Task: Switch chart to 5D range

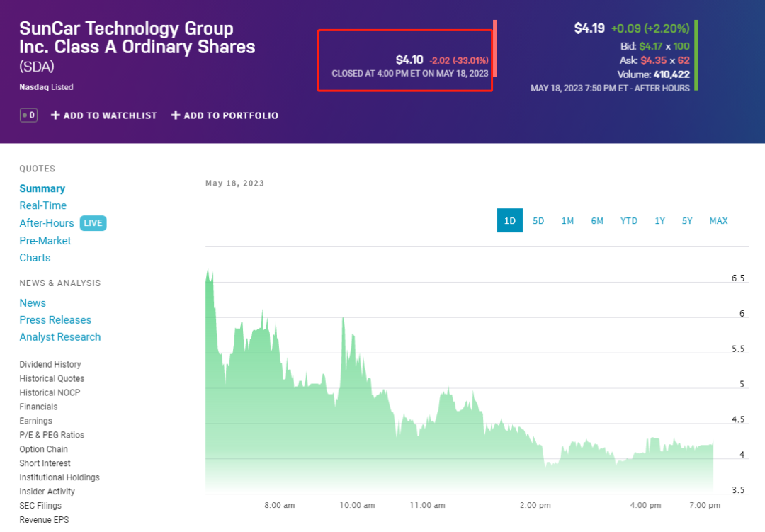Action: click(538, 220)
